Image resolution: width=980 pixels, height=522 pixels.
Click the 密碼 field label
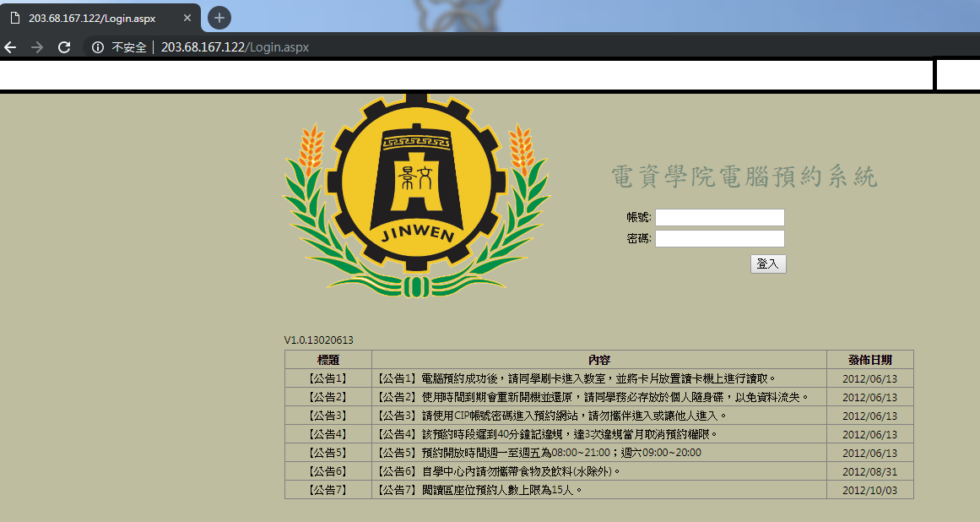[x=639, y=238]
